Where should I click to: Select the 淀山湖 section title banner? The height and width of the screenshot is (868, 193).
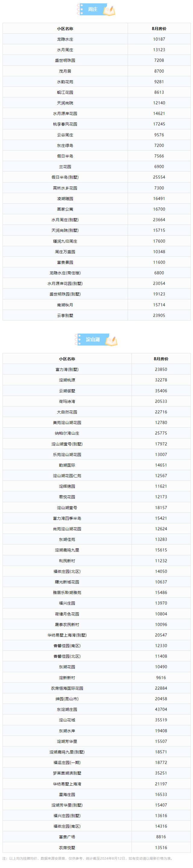coord(92,339)
